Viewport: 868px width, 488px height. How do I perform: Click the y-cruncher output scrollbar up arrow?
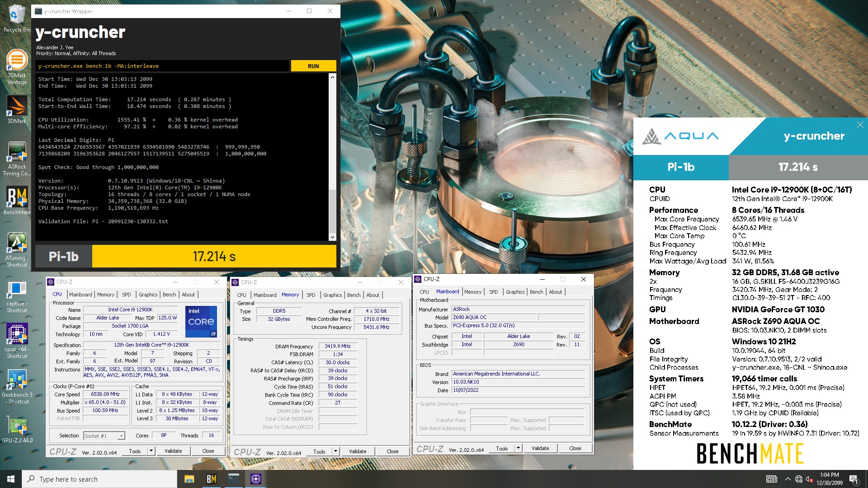332,77
